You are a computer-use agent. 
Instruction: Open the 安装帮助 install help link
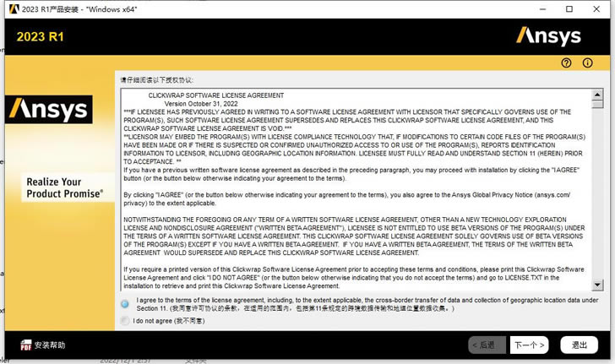(x=49, y=345)
